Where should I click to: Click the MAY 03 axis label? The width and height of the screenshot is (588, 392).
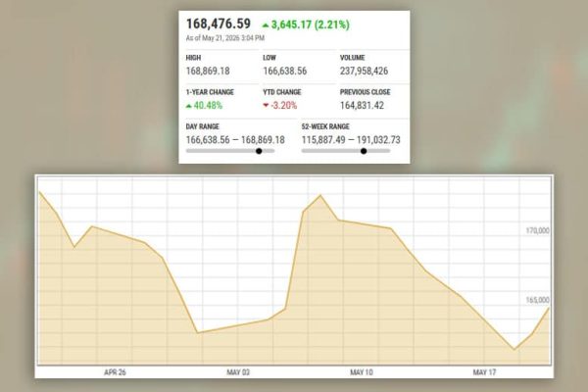click(x=238, y=372)
